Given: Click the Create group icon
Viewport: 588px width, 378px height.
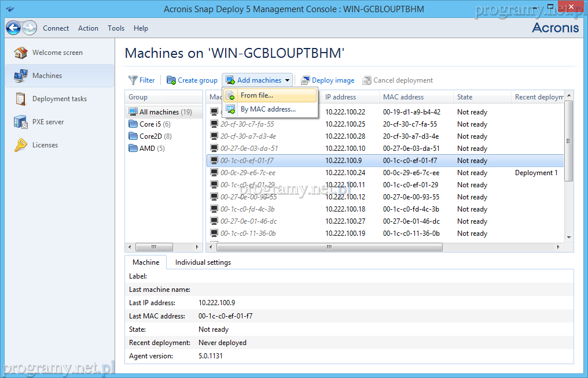Looking at the screenshot, I should click(171, 80).
